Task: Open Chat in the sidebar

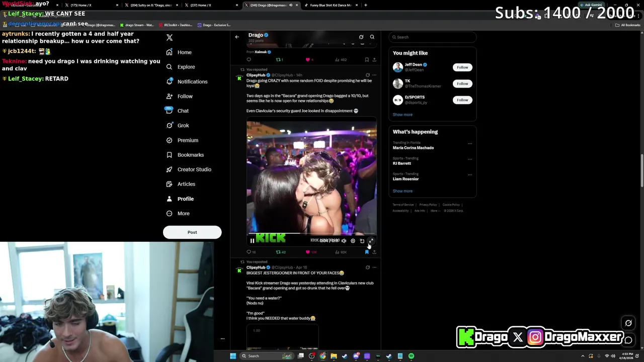Action: [x=177, y=111]
